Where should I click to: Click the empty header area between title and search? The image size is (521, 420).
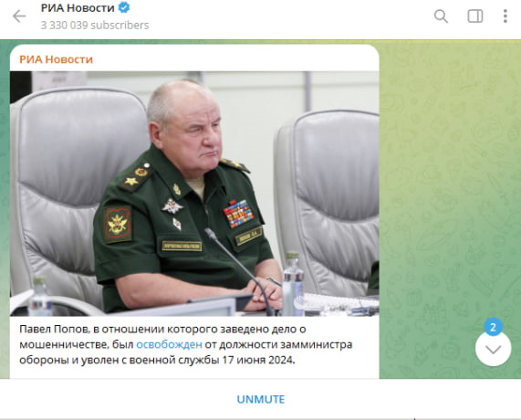click(289, 16)
